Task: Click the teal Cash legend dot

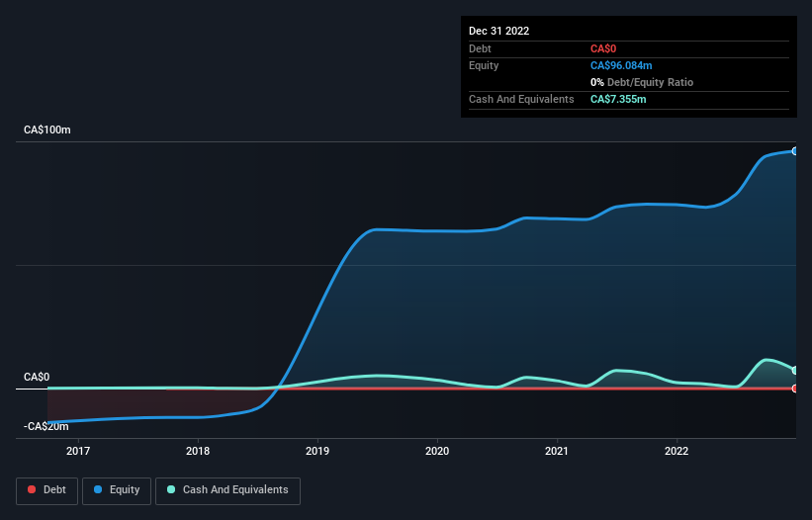Action: [171, 489]
